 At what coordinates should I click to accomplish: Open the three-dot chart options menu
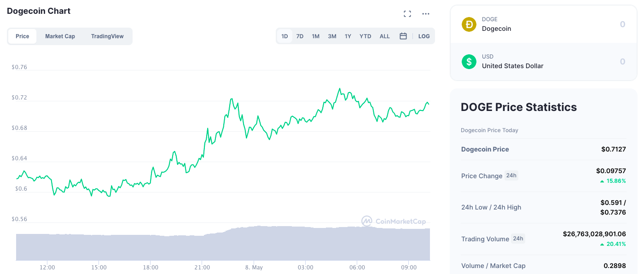(x=426, y=14)
